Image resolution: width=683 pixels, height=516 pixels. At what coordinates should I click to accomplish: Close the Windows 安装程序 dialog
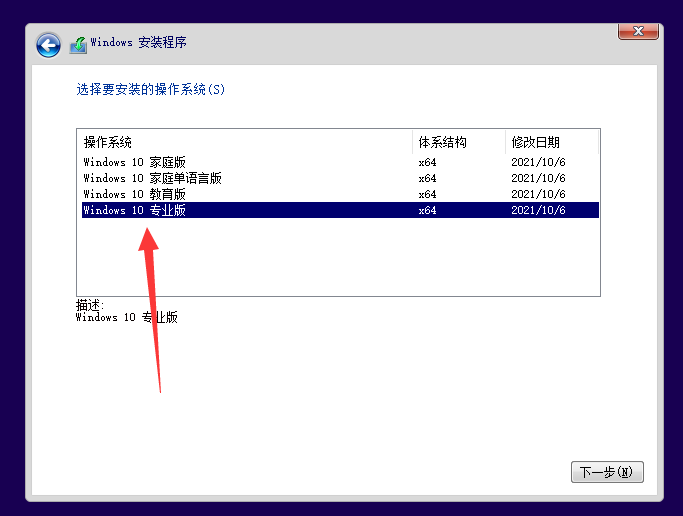click(x=638, y=31)
